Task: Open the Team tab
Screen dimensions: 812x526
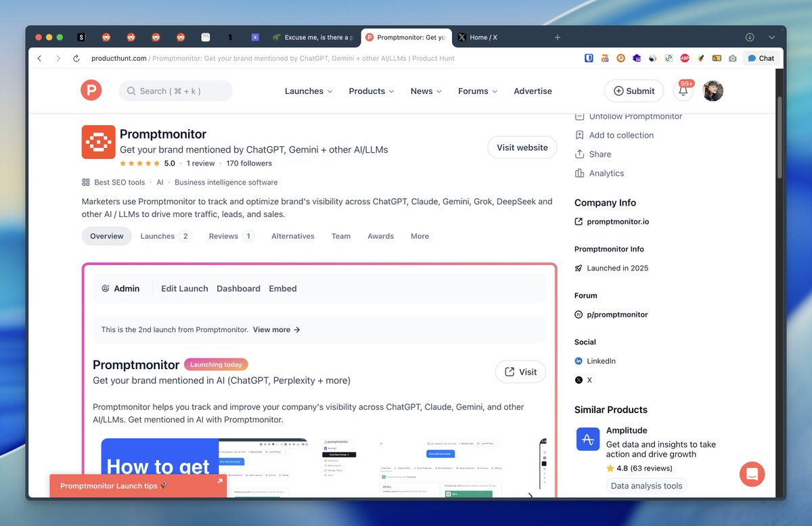Action: click(x=341, y=236)
